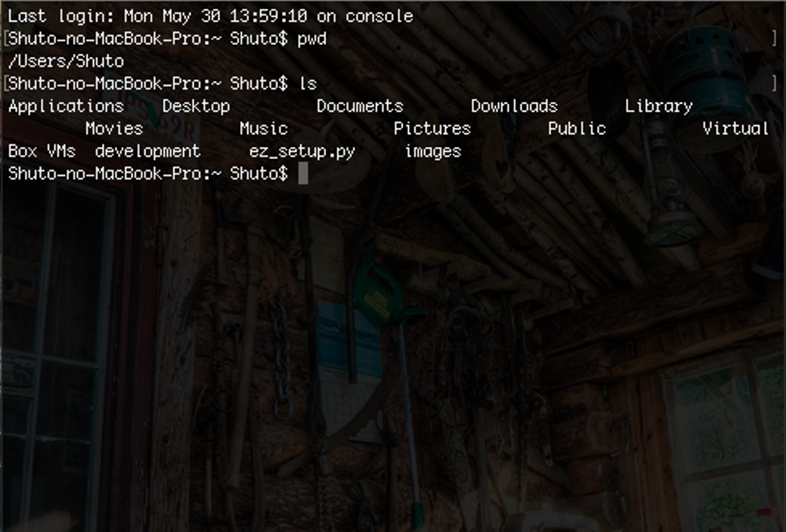Select the Pictures directory name
The image size is (786, 532).
pos(432,128)
